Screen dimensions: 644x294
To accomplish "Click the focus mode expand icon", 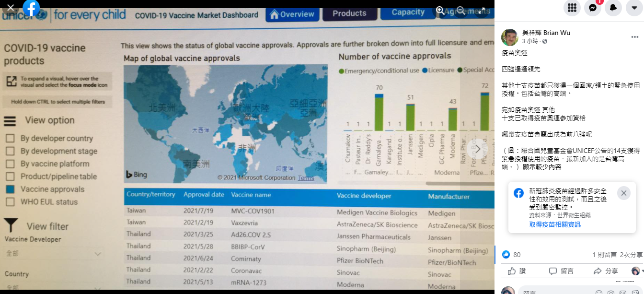I will [x=11, y=82].
